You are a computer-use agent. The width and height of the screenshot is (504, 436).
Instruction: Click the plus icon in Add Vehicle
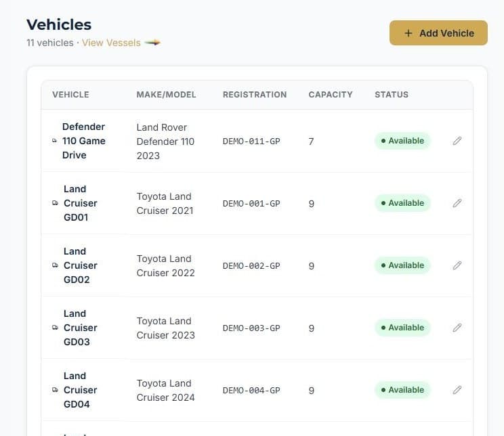408,33
